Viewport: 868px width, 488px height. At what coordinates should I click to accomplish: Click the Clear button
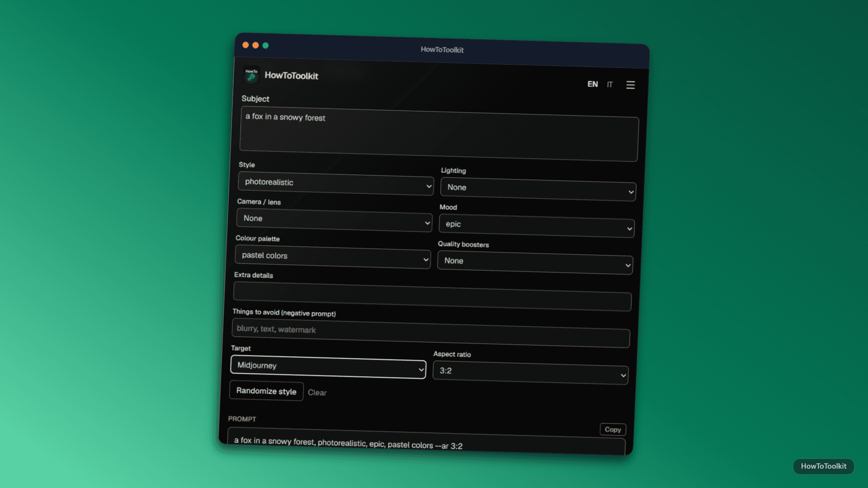317,393
